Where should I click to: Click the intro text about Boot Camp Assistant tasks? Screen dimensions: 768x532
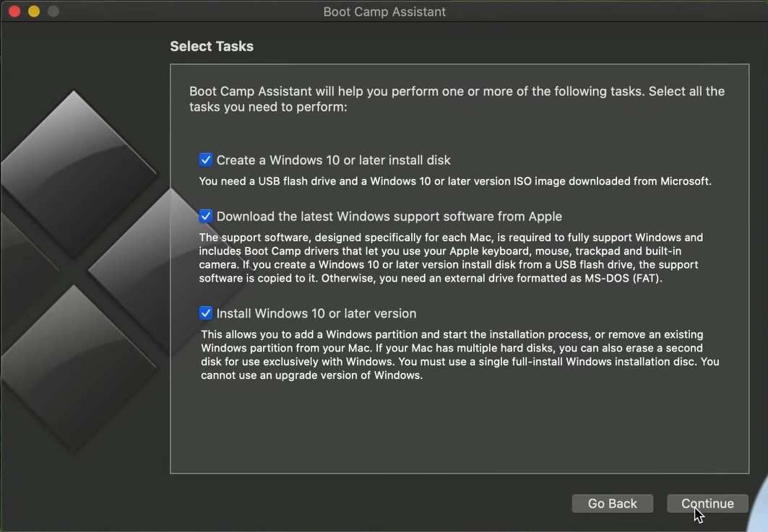pos(457,99)
